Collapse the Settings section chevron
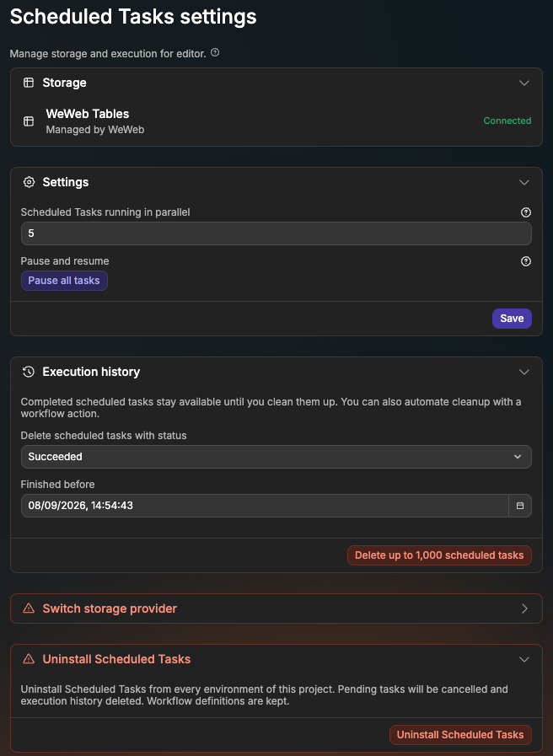Viewport: 553px width, 756px height. [x=524, y=182]
